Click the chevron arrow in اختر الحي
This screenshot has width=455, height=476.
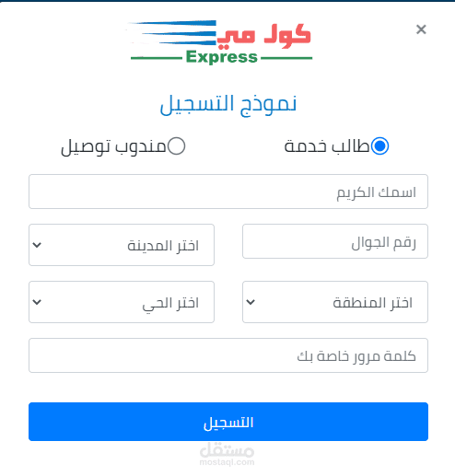(x=37, y=302)
